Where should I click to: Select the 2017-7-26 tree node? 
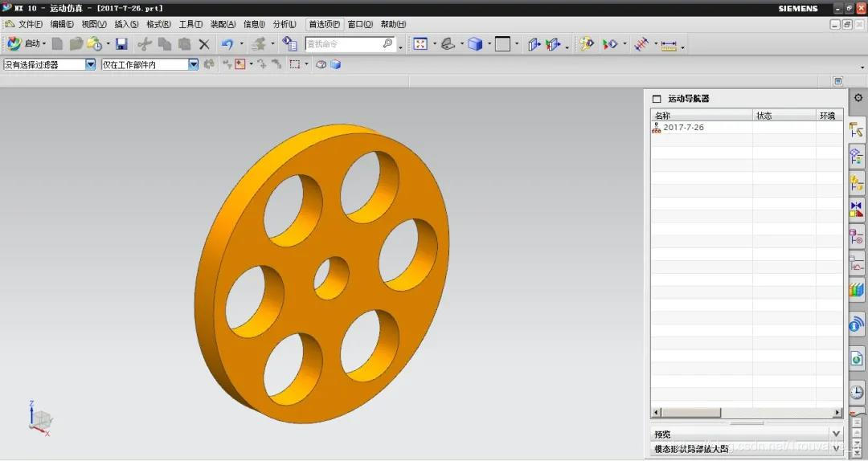click(683, 127)
